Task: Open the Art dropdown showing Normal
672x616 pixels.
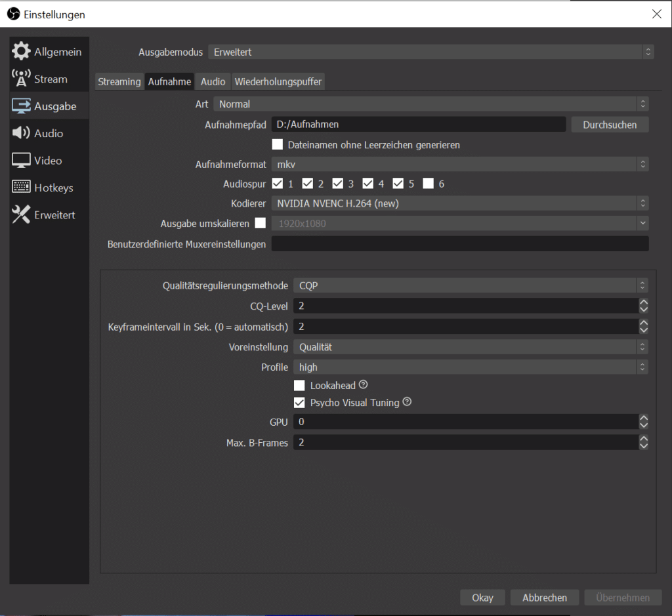Action: [431, 104]
